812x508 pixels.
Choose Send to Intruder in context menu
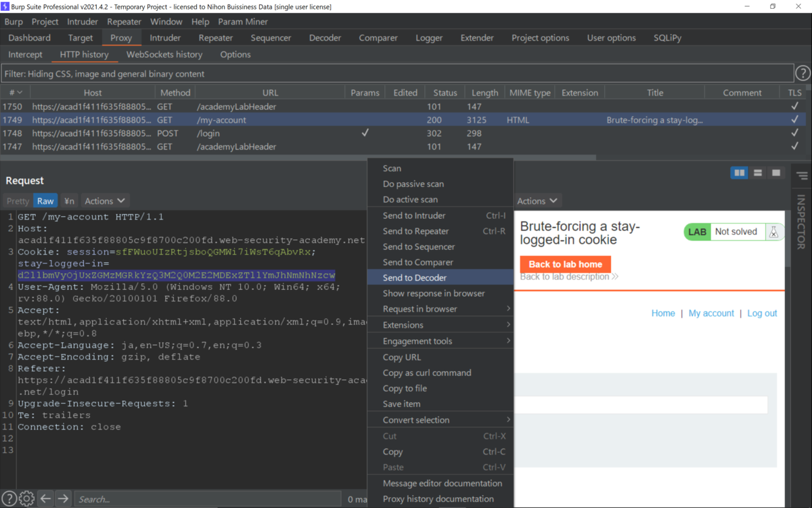440,215
